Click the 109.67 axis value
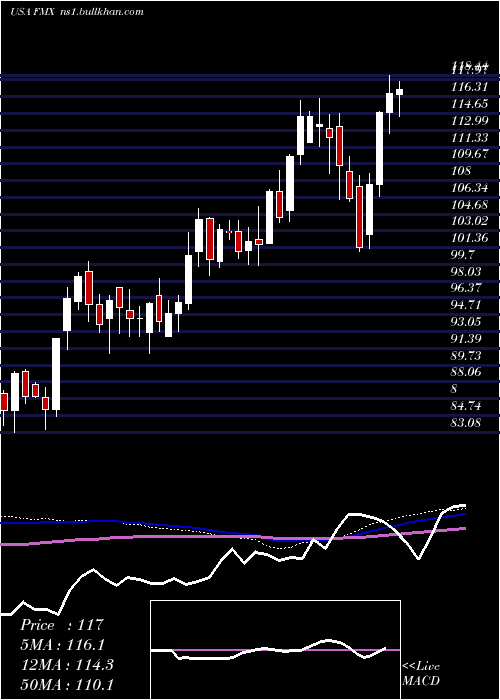The height and width of the screenshot is (700, 500). [x=470, y=154]
